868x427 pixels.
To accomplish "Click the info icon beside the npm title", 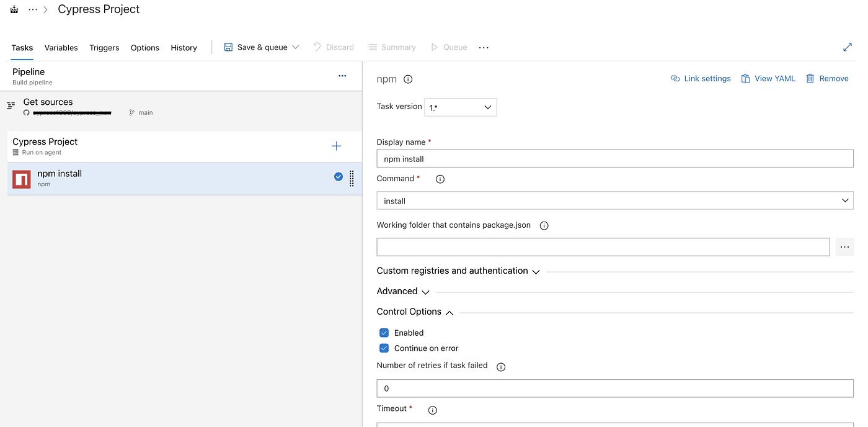I will [408, 79].
